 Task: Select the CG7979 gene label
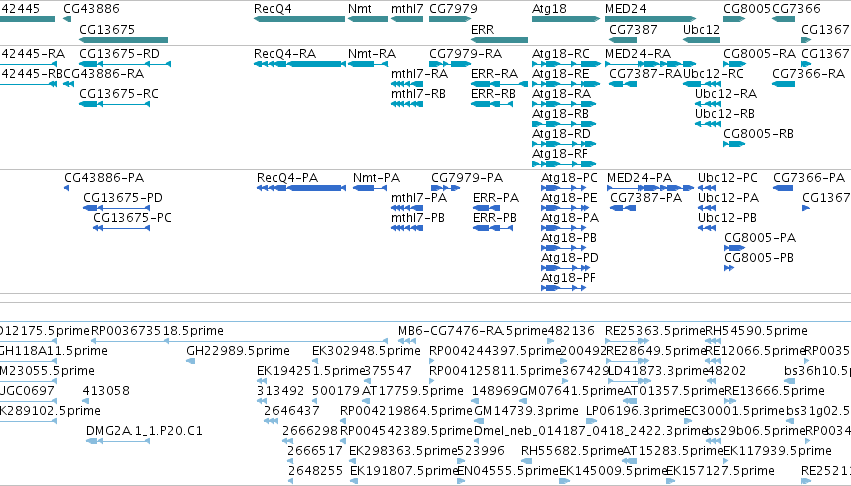(x=453, y=9)
